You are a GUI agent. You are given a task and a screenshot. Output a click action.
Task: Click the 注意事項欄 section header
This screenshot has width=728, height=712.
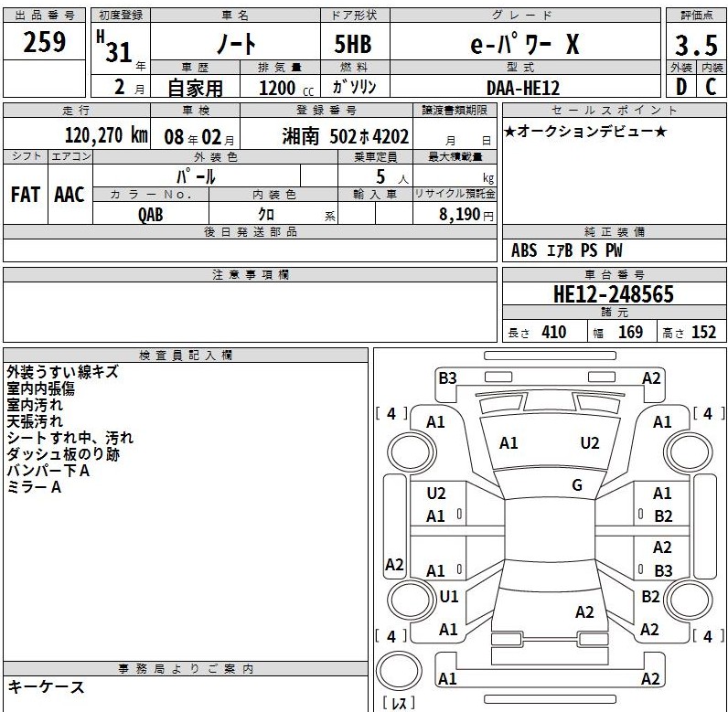point(251,274)
